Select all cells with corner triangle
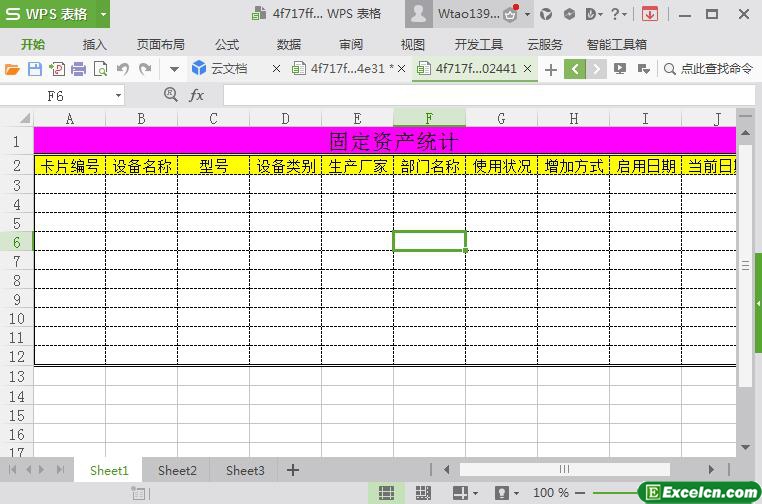Viewport: 762px width, 504px height. (x=24, y=118)
